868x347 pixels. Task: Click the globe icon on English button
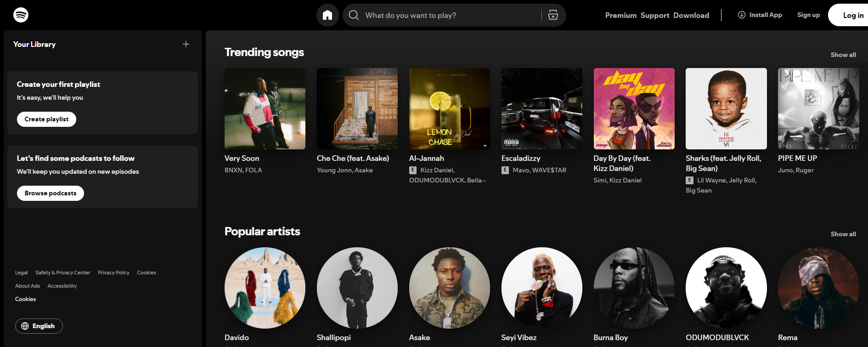click(25, 326)
